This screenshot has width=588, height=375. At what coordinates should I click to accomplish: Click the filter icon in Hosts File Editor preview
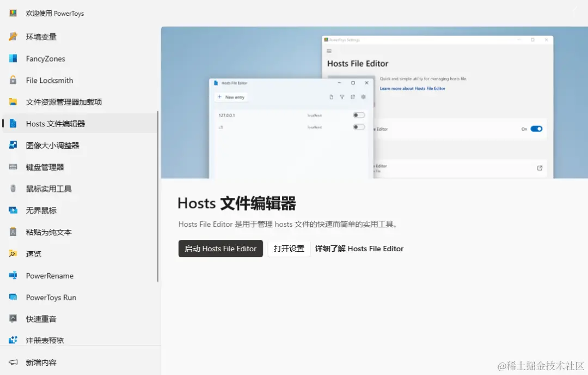pyautogui.click(x=342, y=96)
